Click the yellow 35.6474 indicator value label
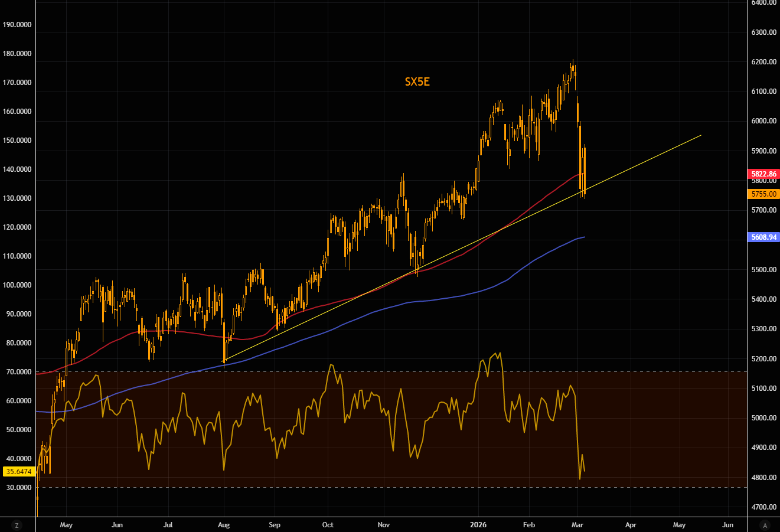780x532 pixels. coord(17,471)
